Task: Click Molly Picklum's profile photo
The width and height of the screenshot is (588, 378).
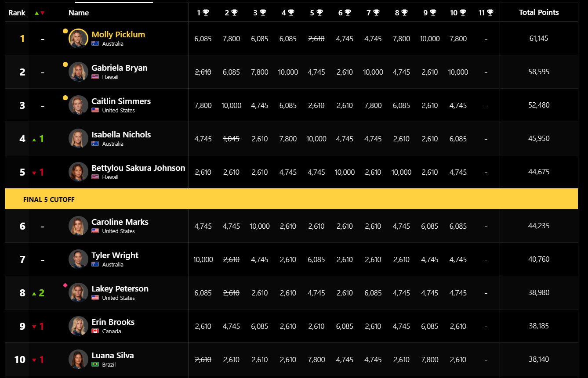Action: (x=79, y=39)
